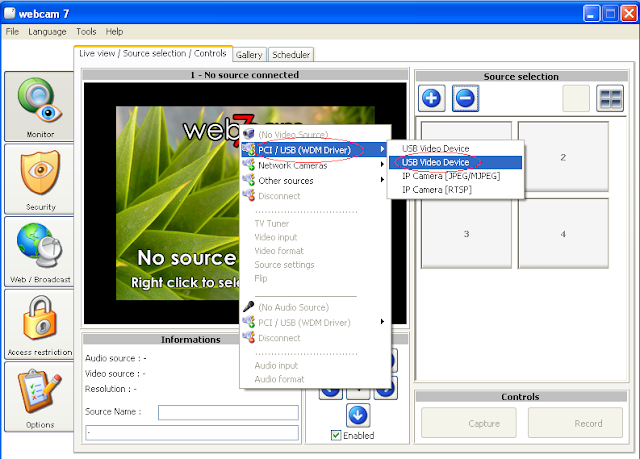Toggle the Enabled checkbox
The width and height of the screenshot is (640, 459).
[336, 435]
